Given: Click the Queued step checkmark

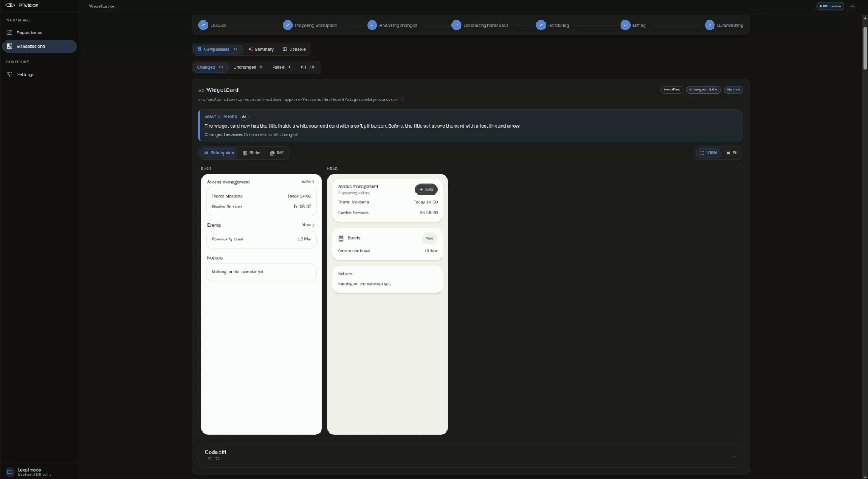Looking at the screenshot, I should tap(203, 25).
